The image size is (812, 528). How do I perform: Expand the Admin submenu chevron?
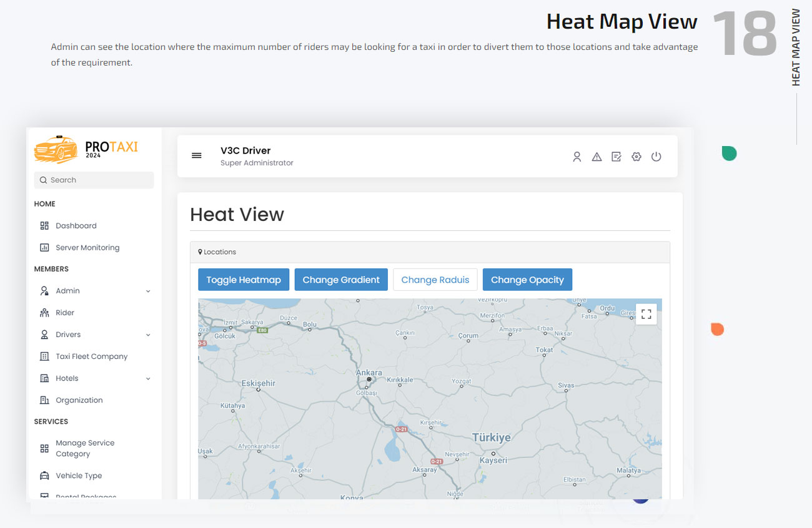(x=148, y=291)
